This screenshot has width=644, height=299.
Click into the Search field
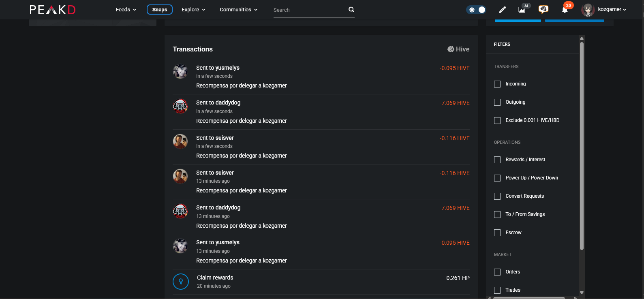(310, 10)
